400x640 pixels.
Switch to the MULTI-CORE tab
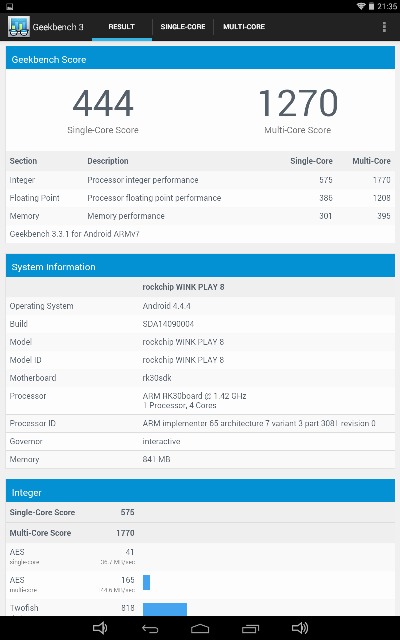[x=244, y=27]
